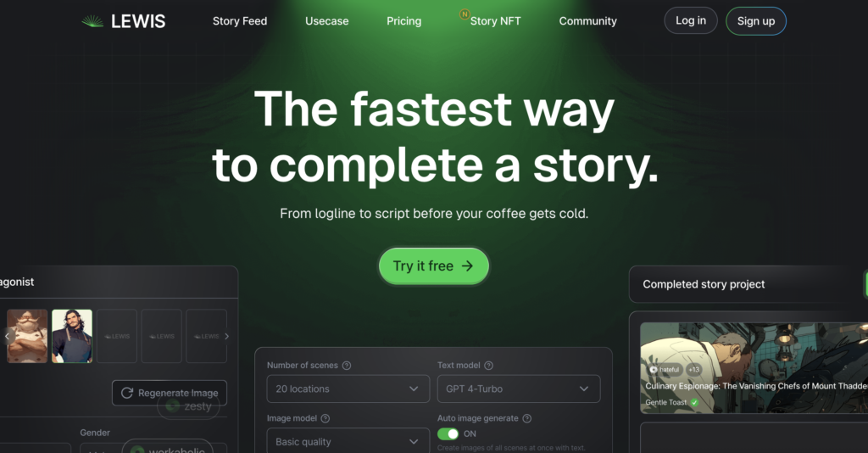Screen dimensions: 868x453
Task: Open the Community navigation link
Action: point(588,21)
